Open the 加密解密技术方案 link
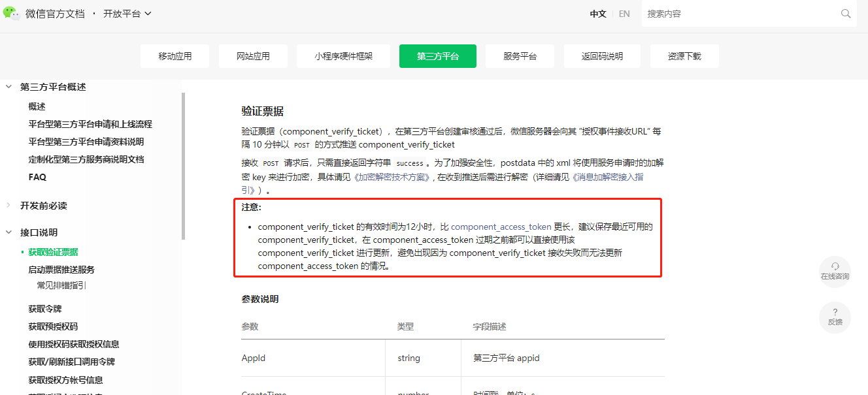 click(392, 177)
